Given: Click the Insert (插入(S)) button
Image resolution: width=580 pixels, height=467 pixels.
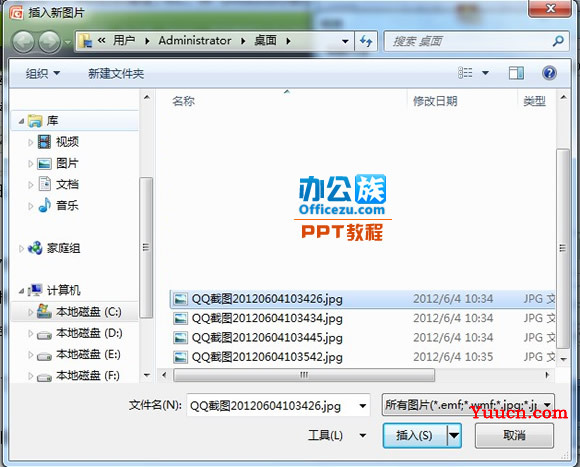Looking at the screenshot, I should click(415, 435).
